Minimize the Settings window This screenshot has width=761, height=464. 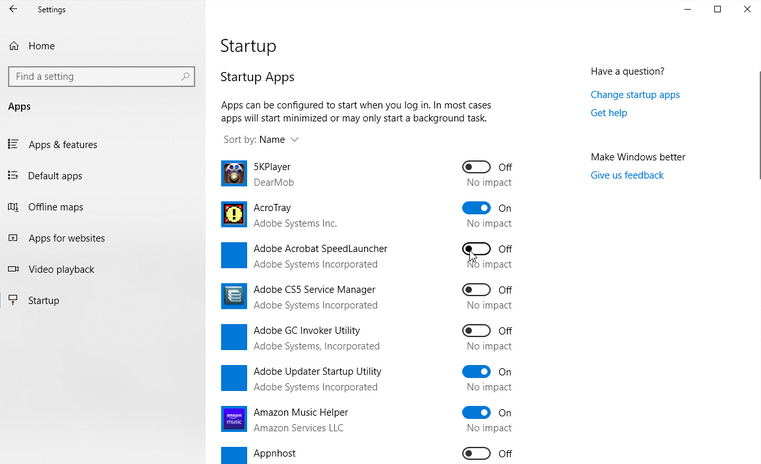point(687,9)
